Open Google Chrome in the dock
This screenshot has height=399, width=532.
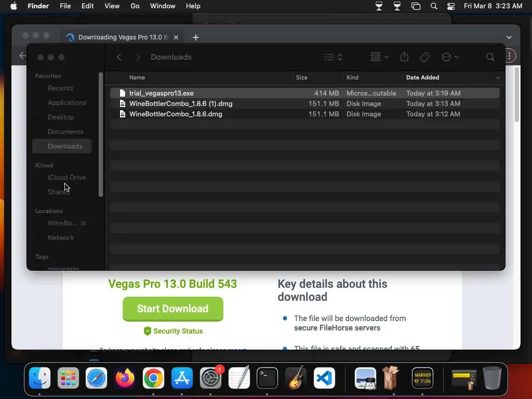[x=153, y=378]
